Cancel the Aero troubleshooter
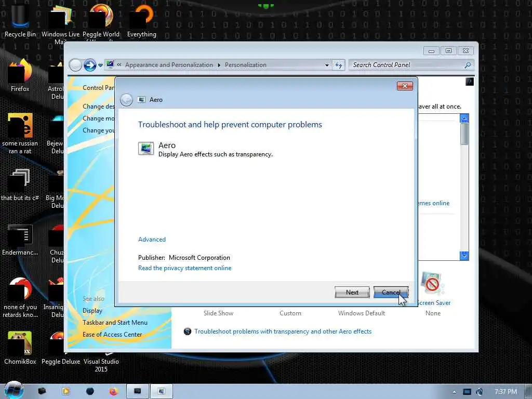This screenshot has width=532, height=399. pyautogui.click(x=391, y=292)
